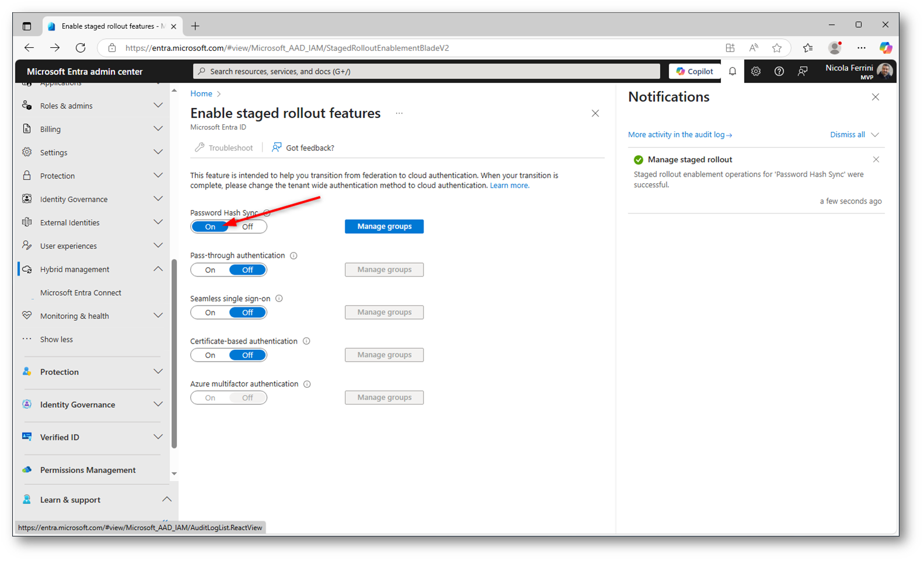Click Azure multifactor authentication On option
This screenshot has width=924, height=561.
210,398
